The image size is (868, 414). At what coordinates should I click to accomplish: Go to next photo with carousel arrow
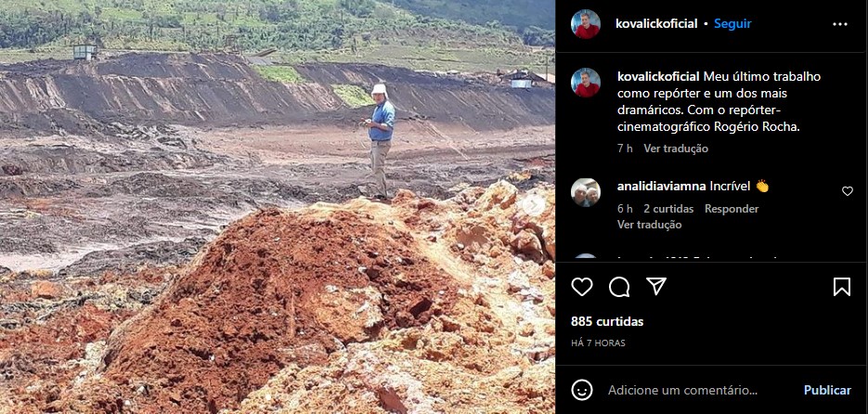pyautogui.click(x=533, y=205)
